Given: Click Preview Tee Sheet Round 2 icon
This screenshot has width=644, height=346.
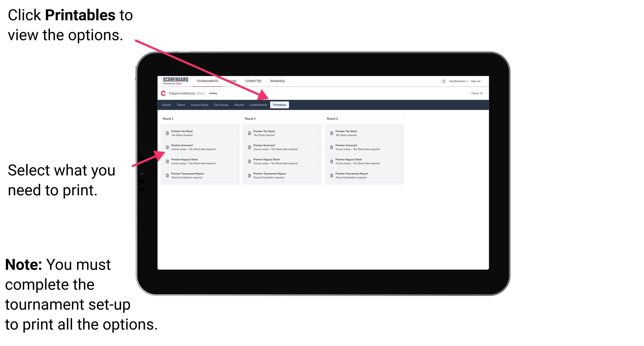Looking at the screenshot, I should [249, 133].
